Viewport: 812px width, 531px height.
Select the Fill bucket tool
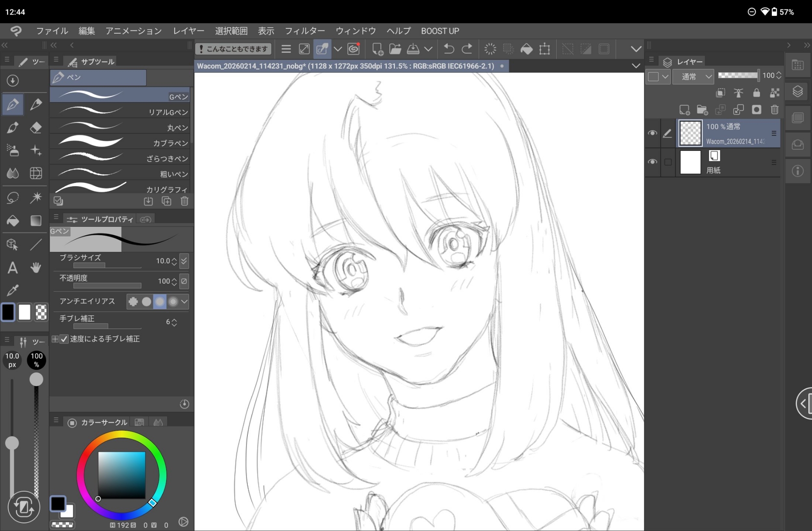[x=13, y=221]
